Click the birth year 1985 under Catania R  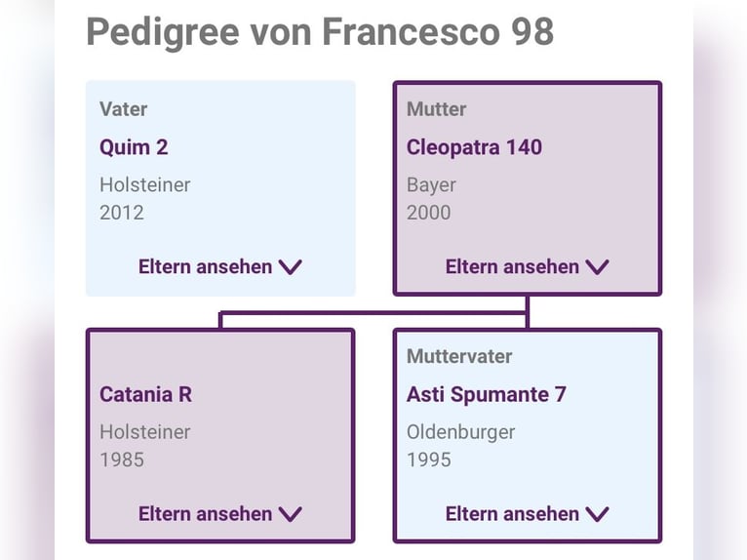(121, 459)
